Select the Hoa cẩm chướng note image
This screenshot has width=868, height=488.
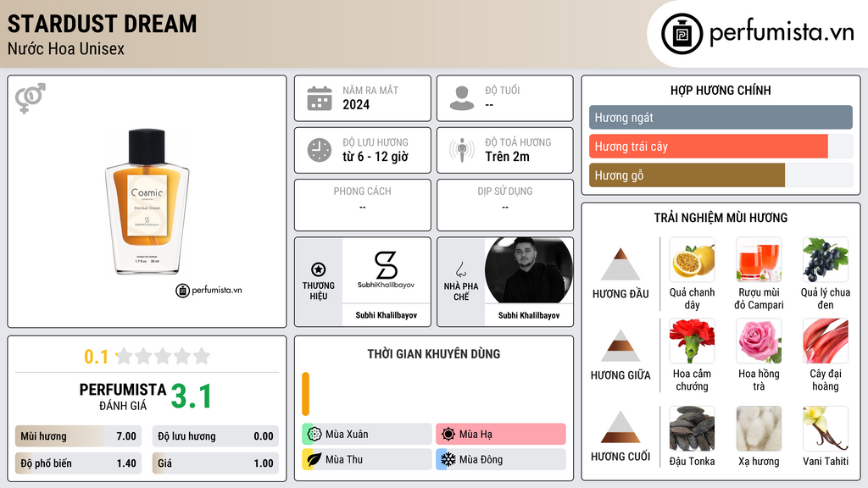[x=692, y=341]
